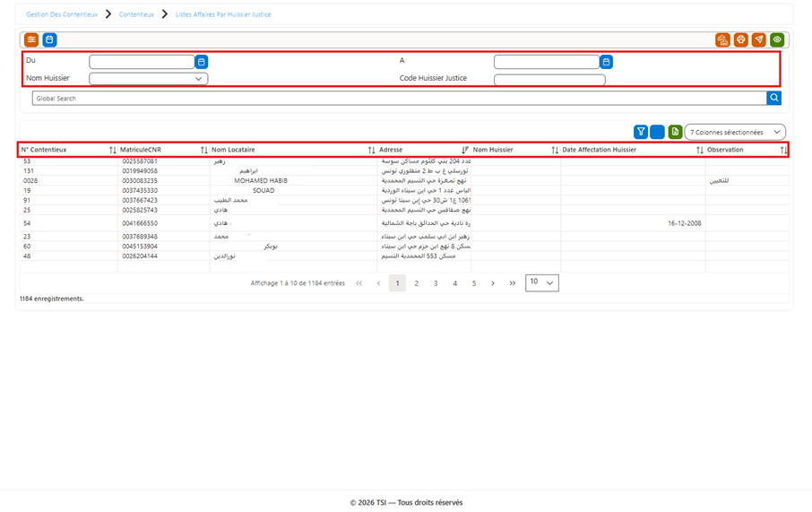Screen dimensions: 812x512
Task: Click the blue funnel filter icon above the table
Action: [x=641, y=132]
